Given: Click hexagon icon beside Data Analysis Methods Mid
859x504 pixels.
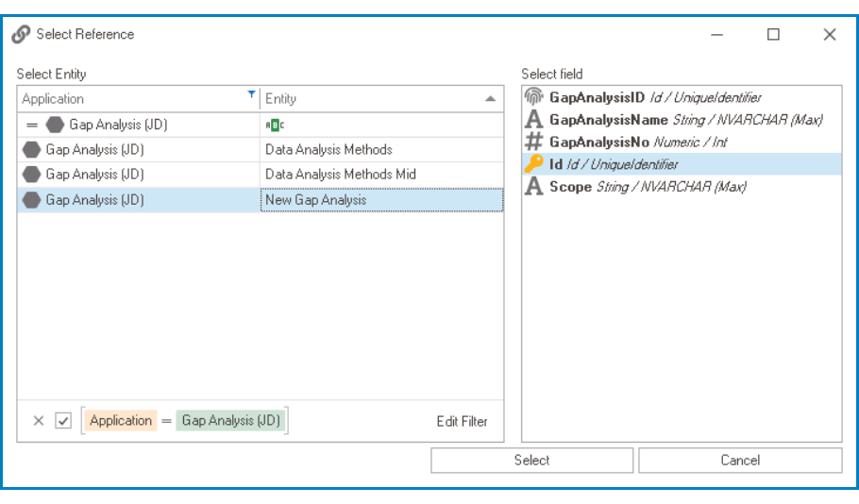Looking at the screenshot, I should tap(31, 175).
